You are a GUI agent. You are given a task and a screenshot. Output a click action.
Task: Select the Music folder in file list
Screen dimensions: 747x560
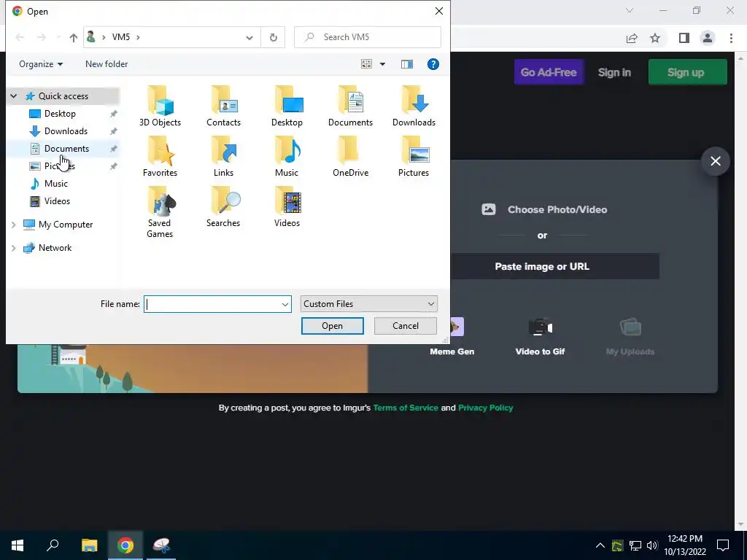(287, 156)
